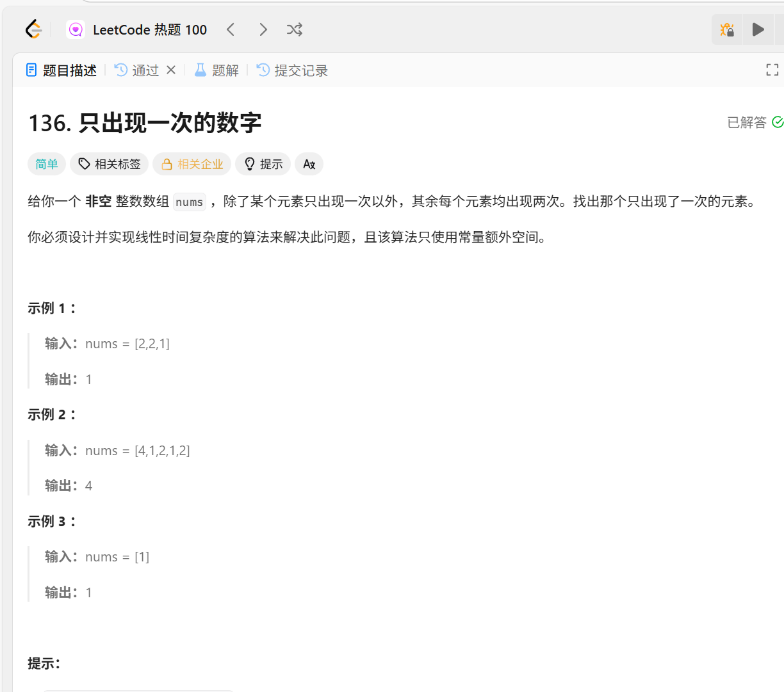Click the input text nums = [4,1,2,1,2]
The image size is (784, 692).
[x=138, y=451]
